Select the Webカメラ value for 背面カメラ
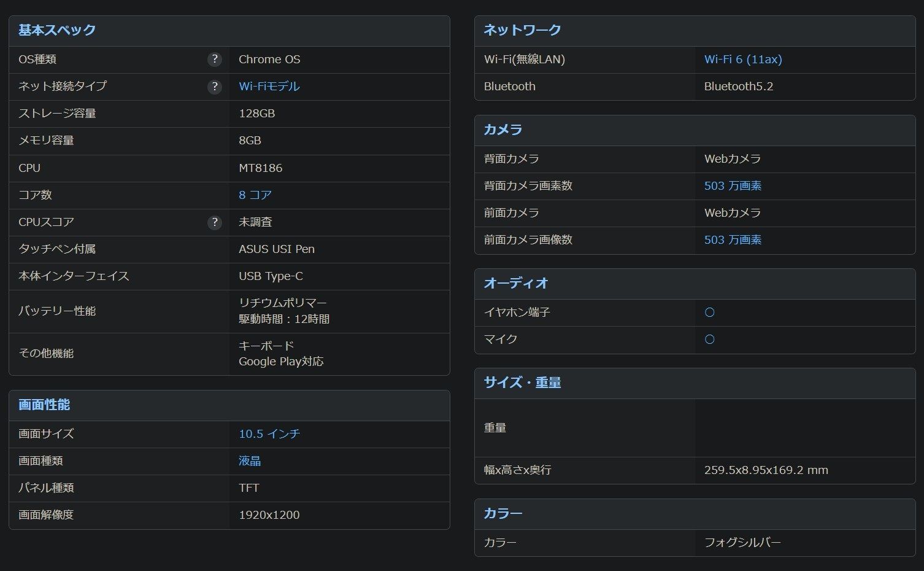This screenshot has height=571, width=924. [733, 159]
